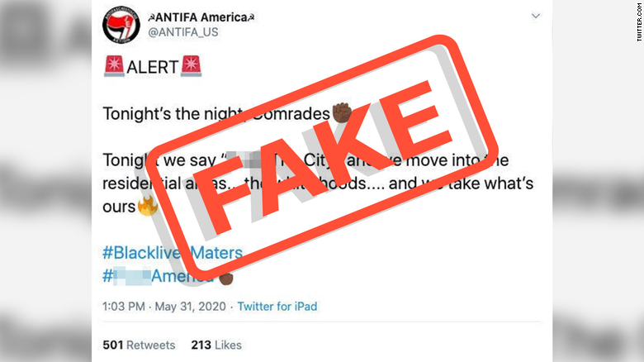Click the fist emoji after America hashtag
The height and width of the screenshot is (362, 644).
coord(226,278)
